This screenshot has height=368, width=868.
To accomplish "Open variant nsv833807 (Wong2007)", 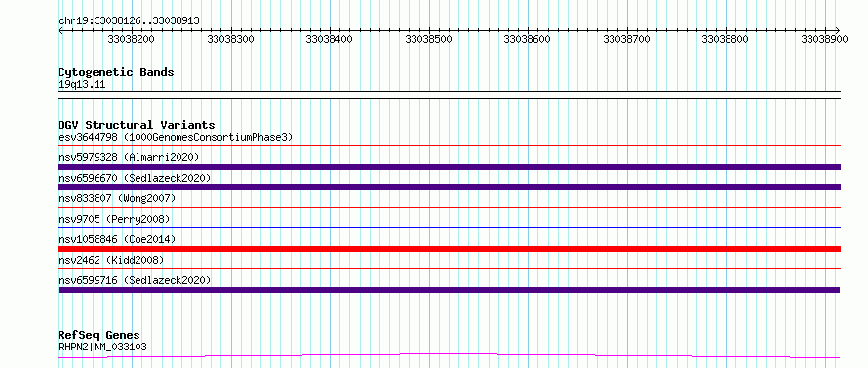I will 117,198.
